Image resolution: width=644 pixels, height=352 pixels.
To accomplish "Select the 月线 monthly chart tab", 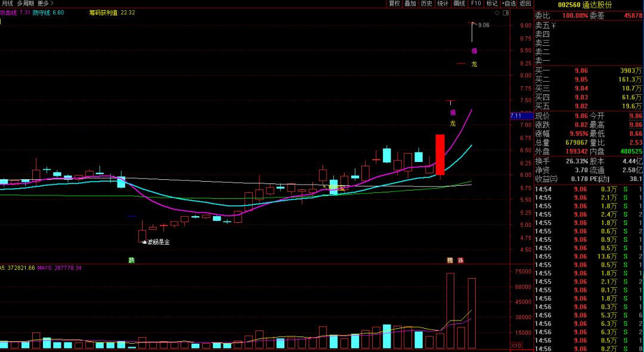I will pos(7,4).
